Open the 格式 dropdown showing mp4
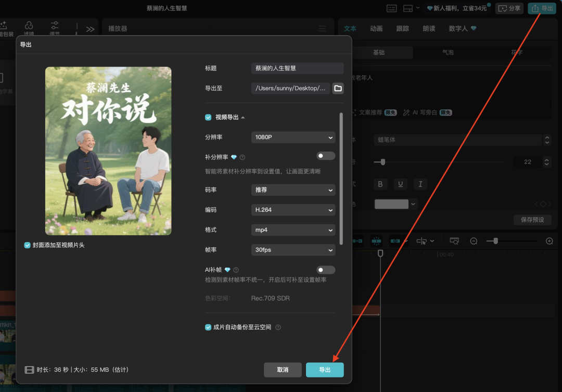This screenshot has height=392, width=562. click(x=293, y=230)
